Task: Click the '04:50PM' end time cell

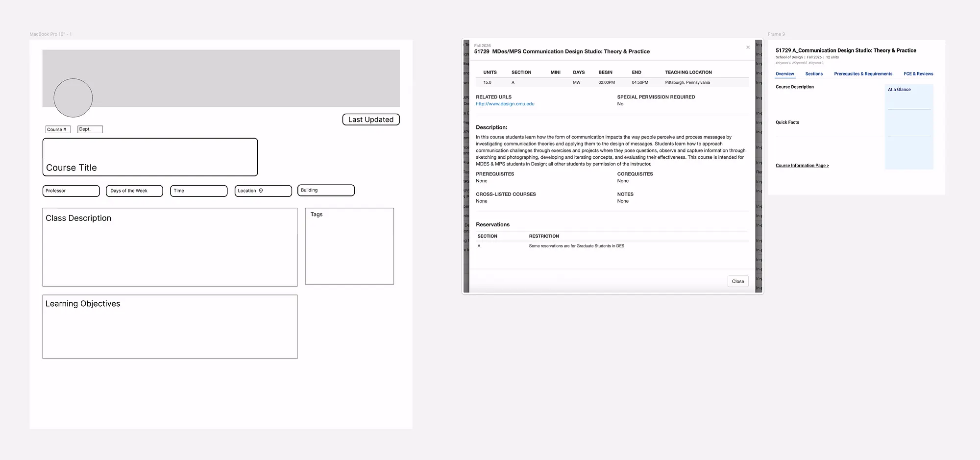Action: (639, 82)
